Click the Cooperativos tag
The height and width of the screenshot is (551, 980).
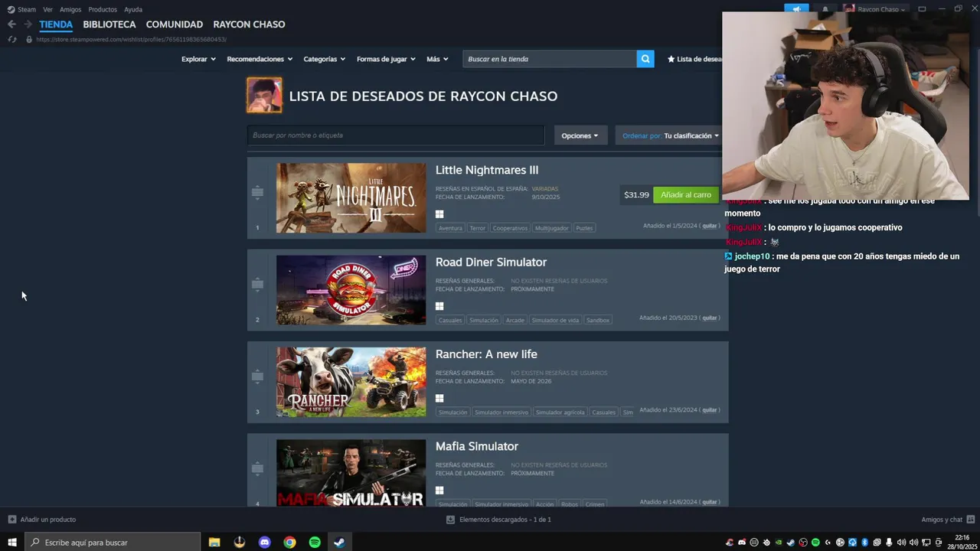point(510,228)
